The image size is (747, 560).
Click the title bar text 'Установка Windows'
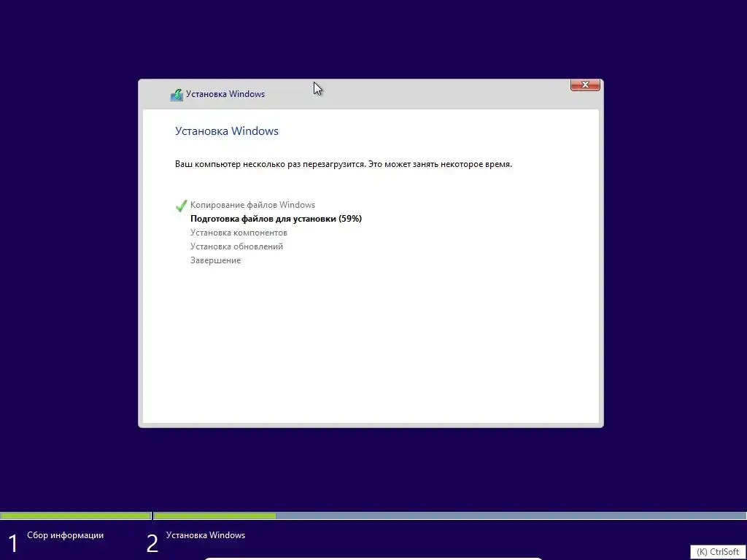click(225, 94)
